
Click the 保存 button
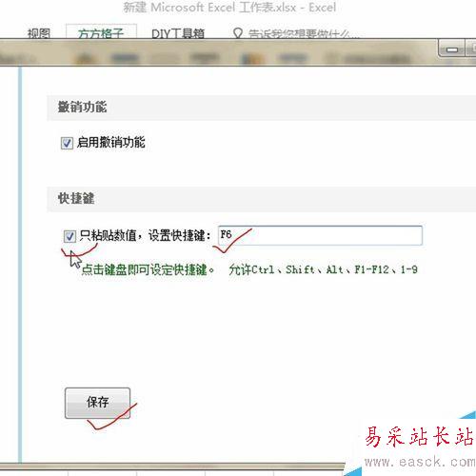click(x=97, y=403)
